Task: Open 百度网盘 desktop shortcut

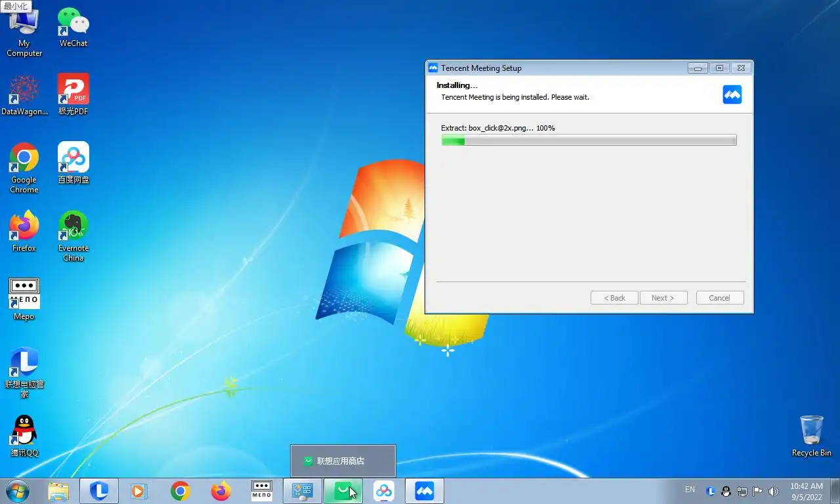Action: (73, 163)
